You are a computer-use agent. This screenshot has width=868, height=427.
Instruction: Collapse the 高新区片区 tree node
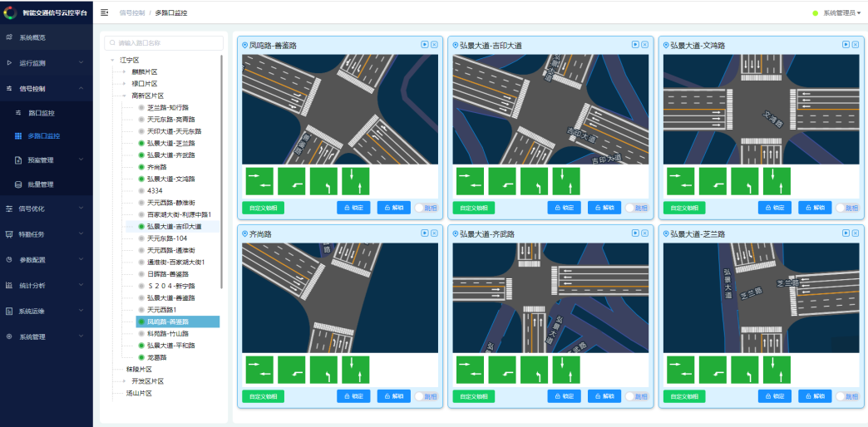[123, 96]
